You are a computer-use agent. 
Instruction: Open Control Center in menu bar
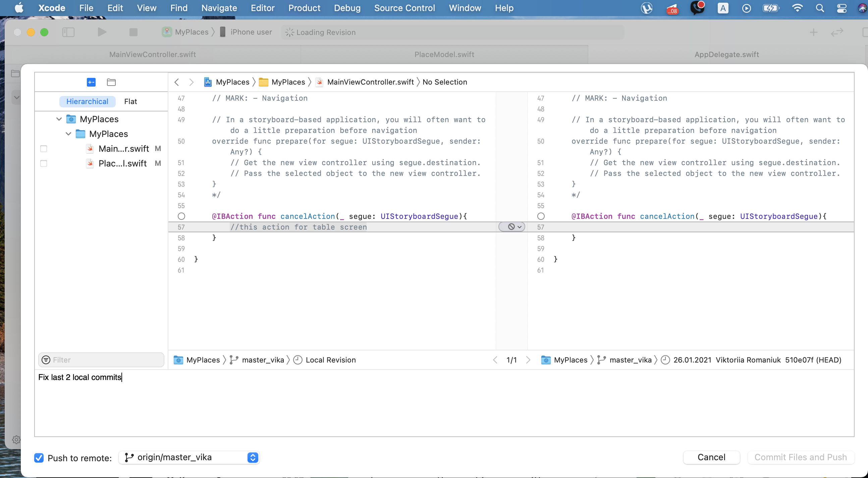tap(842, 8)
